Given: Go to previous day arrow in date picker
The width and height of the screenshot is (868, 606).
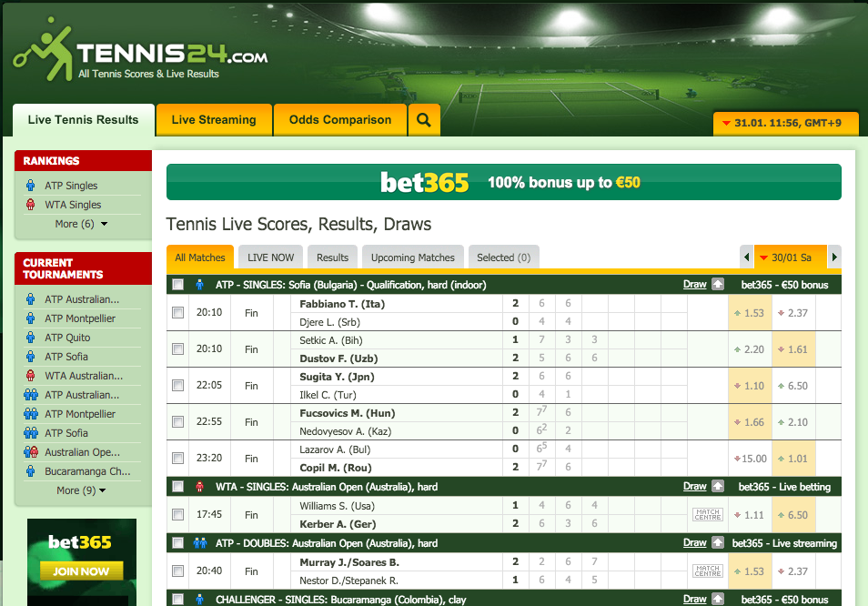Looking at the screenshot, I should point(746,257).
